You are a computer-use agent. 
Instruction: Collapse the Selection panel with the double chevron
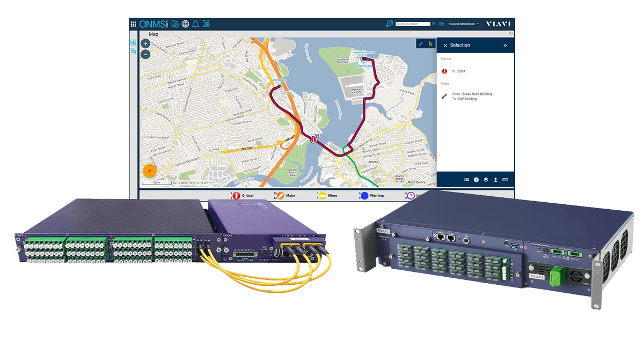coord(505,46)
